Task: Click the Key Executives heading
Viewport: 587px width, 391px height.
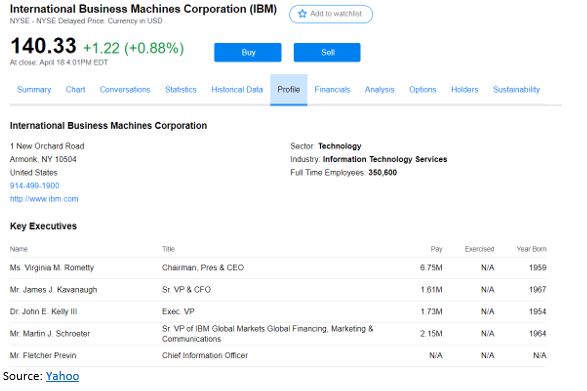Action: coord(43,226)
